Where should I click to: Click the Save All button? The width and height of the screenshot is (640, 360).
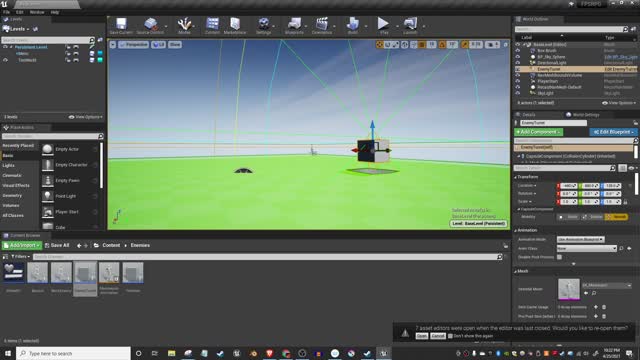(x=57, y=245)
